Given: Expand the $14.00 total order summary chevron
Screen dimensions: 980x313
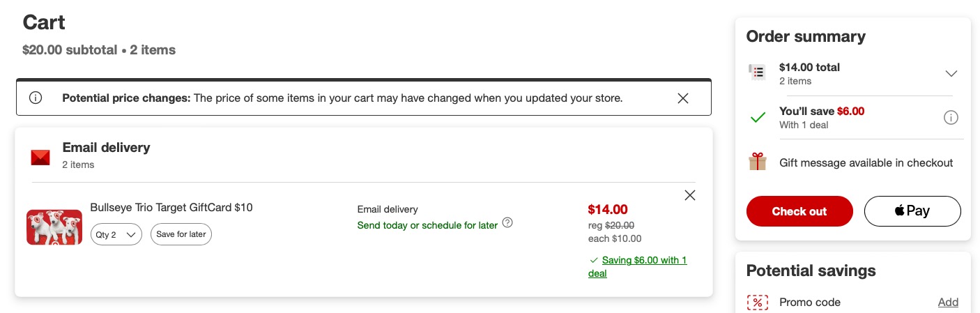Looking at the screenshot, I should (x=951, y=74).
